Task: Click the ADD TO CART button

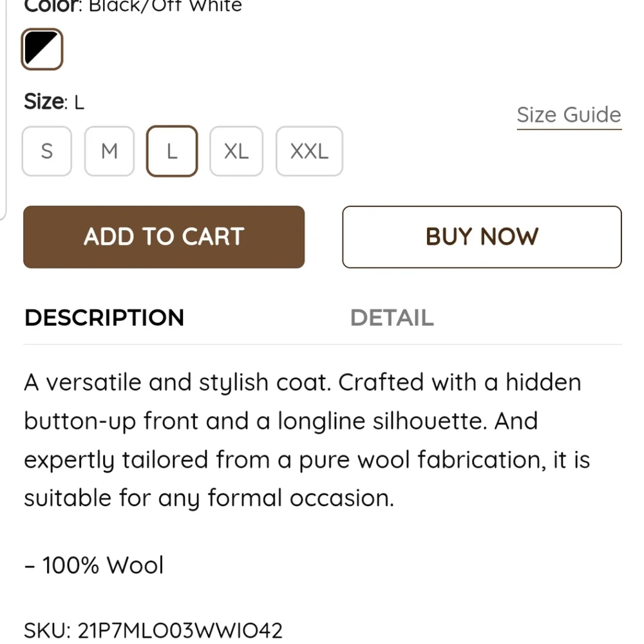Action: (x=163, y=236)
